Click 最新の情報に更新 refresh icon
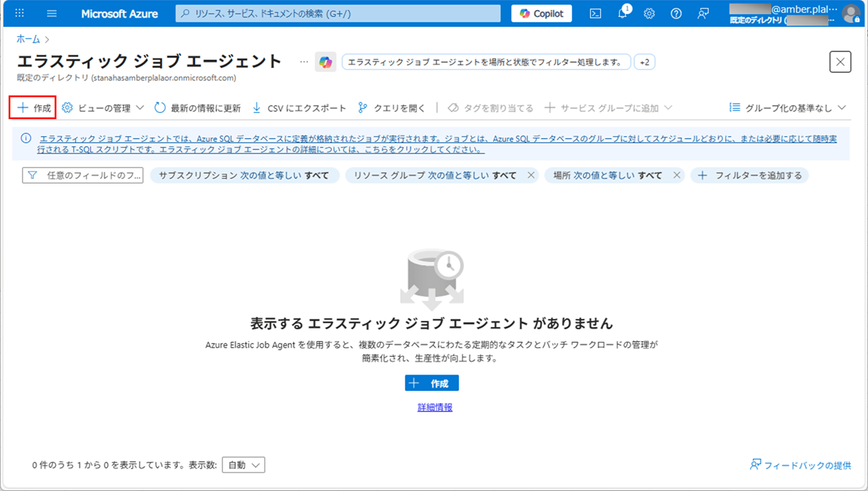This screenshot has width=868, height=491. click(160, 108)
